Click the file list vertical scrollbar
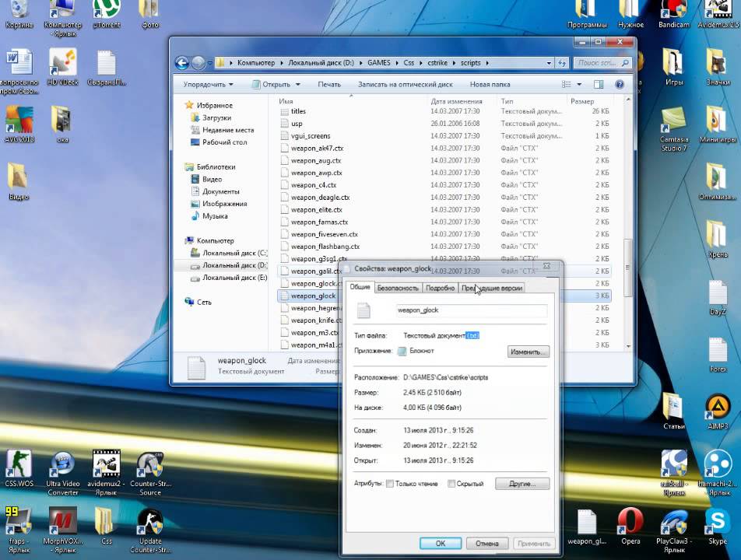Viewport: 741px width, 560px height. coord(628,223)
